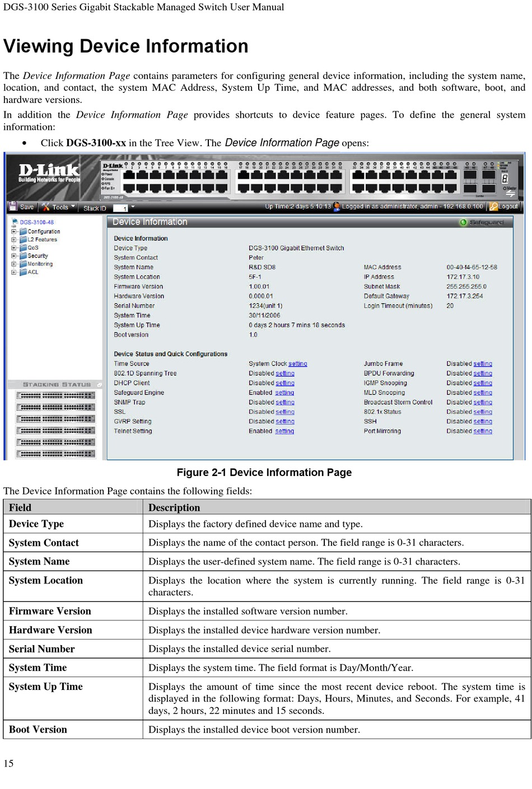
Task: Open IGMP Snooping setting link
Action: pos(483,383)
